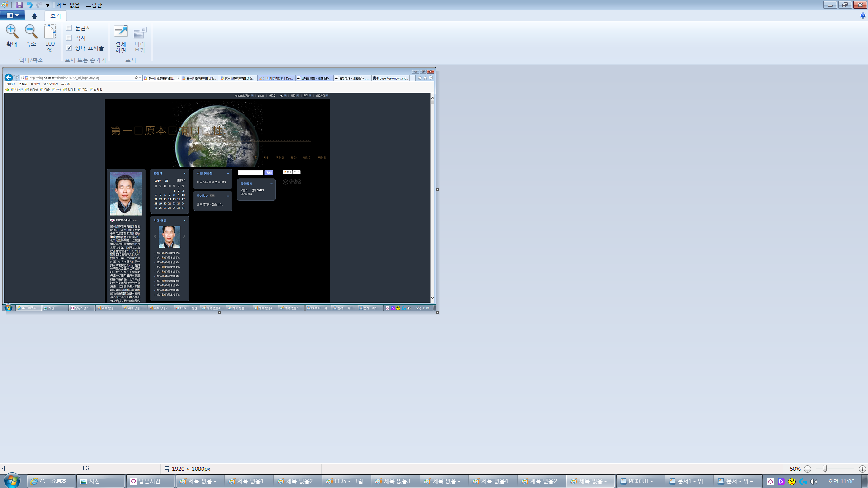The width and height of the screenshot is (868, 488).
Task: Switch to the 제목 없음3 Paint taskbar window
Action: tap(396, 482)
